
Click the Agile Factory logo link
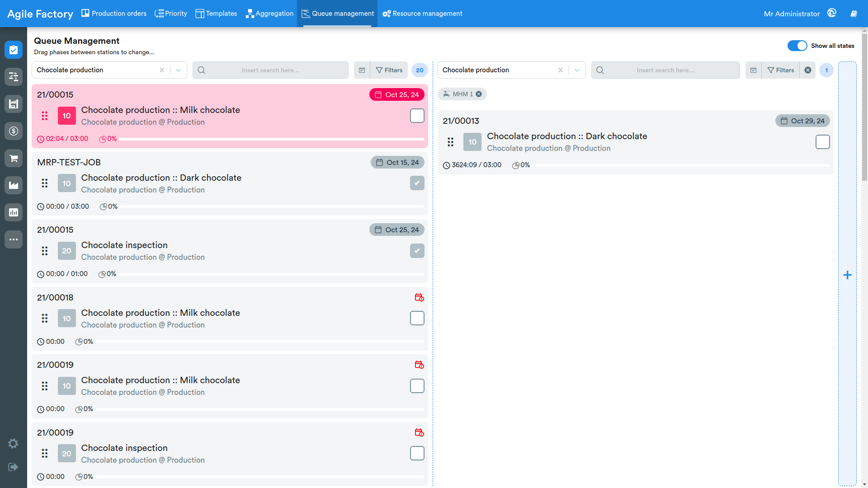[x=40, y=14]
